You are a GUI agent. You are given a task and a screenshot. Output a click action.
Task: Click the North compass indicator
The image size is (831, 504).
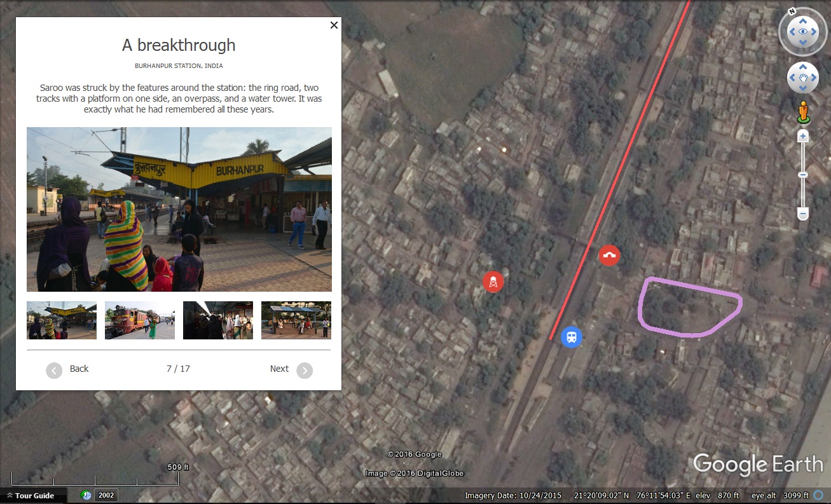click(791, 11)
